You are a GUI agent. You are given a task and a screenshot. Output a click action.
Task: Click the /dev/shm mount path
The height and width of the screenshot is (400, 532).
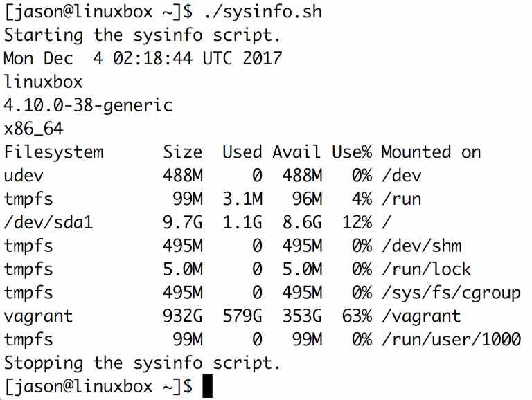[421, 246]
